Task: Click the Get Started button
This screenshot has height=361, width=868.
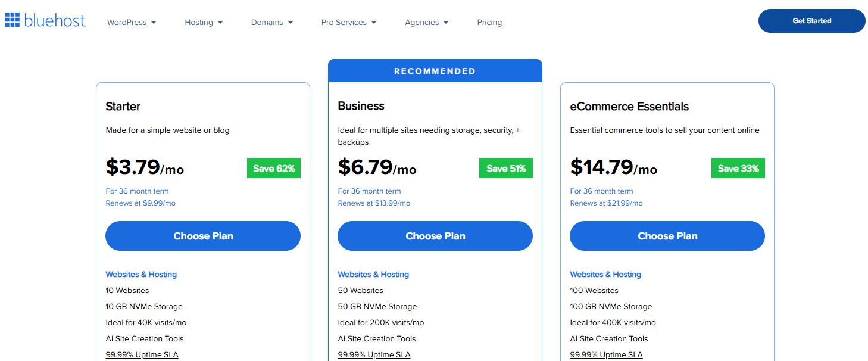Action: [811, 21]
